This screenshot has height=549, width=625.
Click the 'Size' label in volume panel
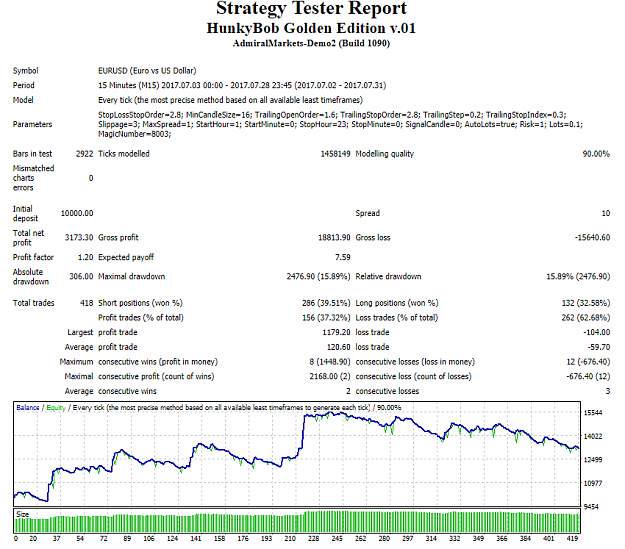coord(22,514)
